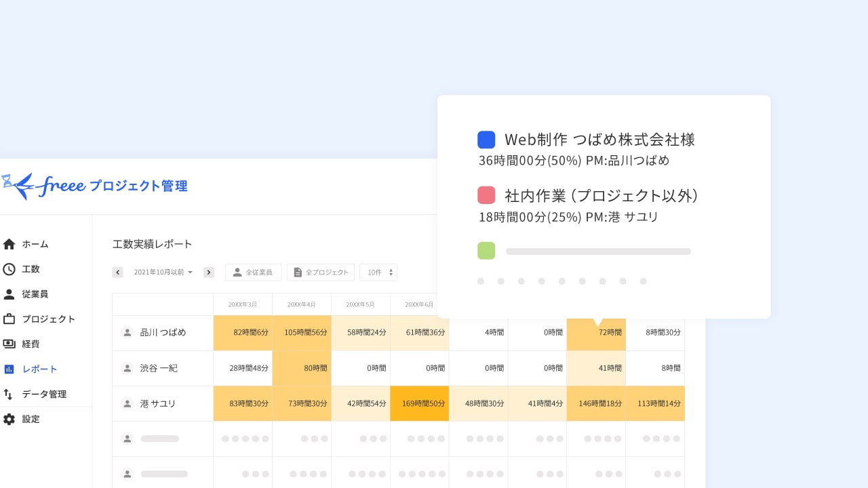Go to previous period with left chevron
Screen dimensions: 868x488
pyautogui.click(x=117, y=272)
